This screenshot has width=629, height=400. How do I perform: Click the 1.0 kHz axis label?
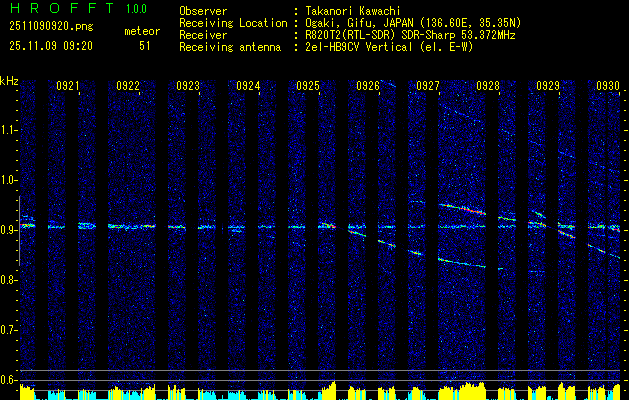coord(9,181)
